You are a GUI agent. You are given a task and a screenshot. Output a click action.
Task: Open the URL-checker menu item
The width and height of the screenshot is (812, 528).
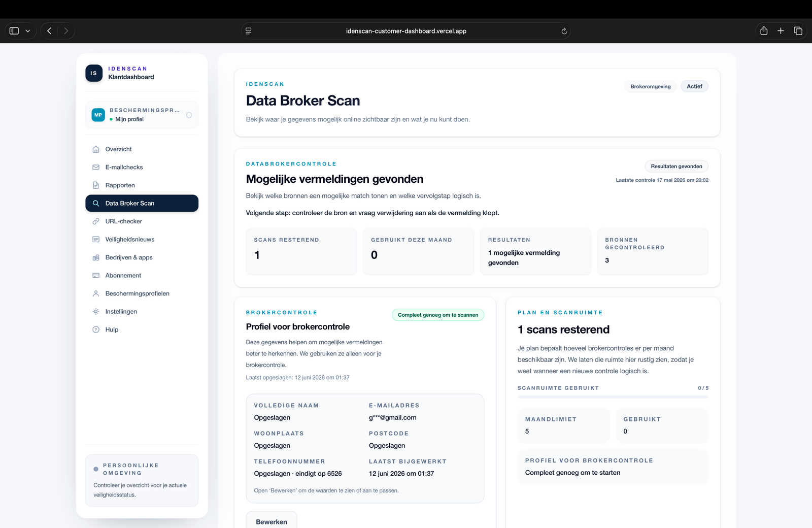142,221
